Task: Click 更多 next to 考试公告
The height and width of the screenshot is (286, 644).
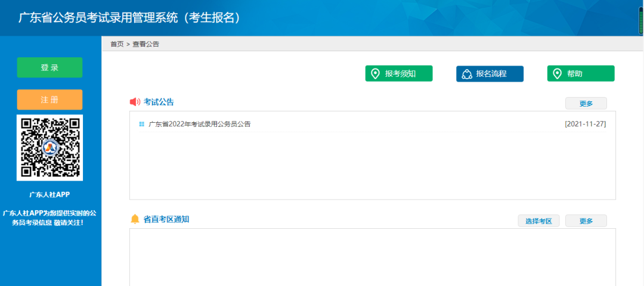Action: (586, 104)
